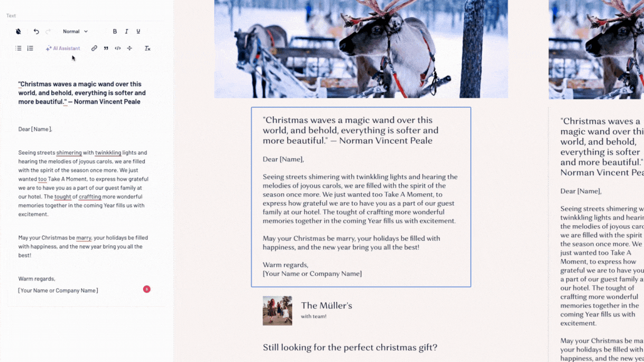Insert a hyperlink with the link icon
This screenshot has height=362, width=644.
94,49
